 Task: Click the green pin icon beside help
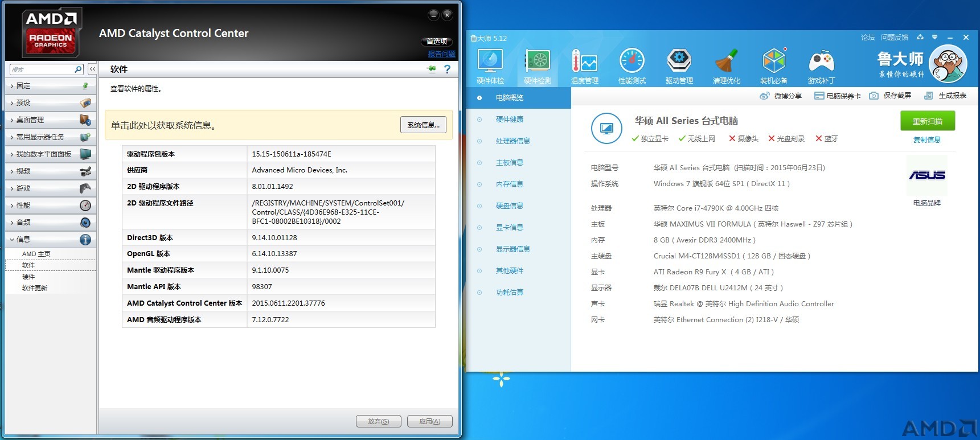click(431, 69)
